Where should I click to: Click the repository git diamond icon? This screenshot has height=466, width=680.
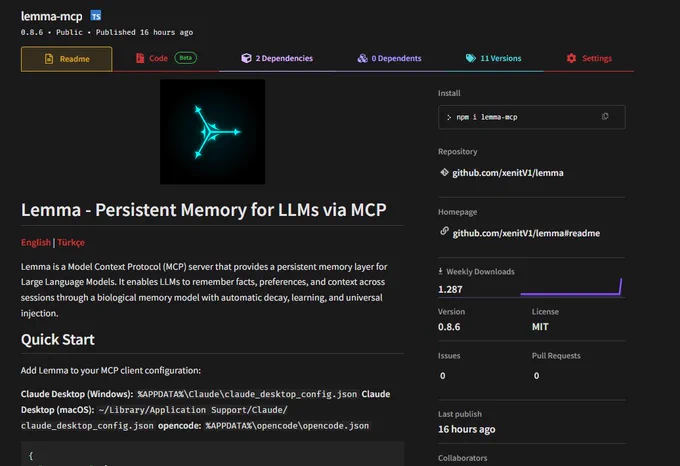point(444,172)
